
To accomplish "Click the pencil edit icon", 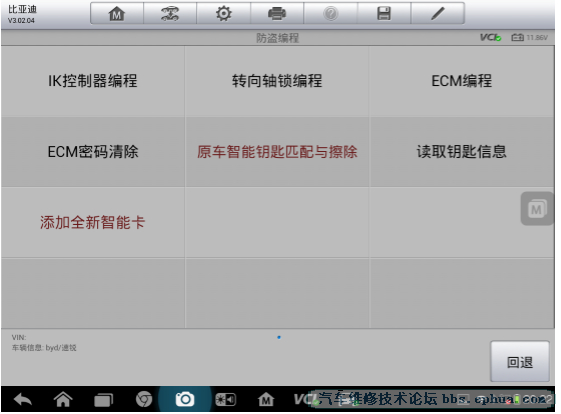I will [438, 14].
